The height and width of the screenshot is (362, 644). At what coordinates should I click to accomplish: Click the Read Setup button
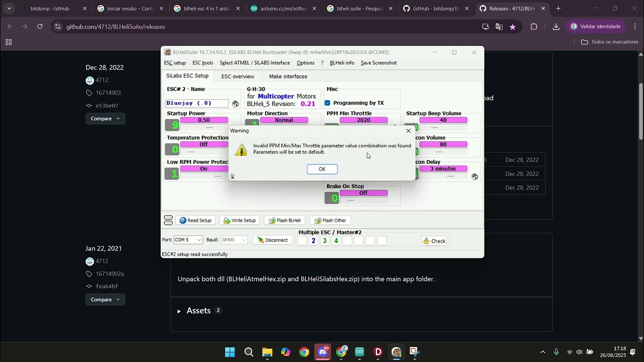click(196, 220)
